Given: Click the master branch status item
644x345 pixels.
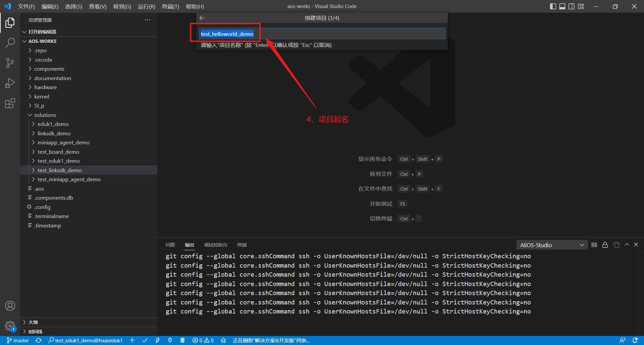Looking at the screenshot, I should 18,340.
